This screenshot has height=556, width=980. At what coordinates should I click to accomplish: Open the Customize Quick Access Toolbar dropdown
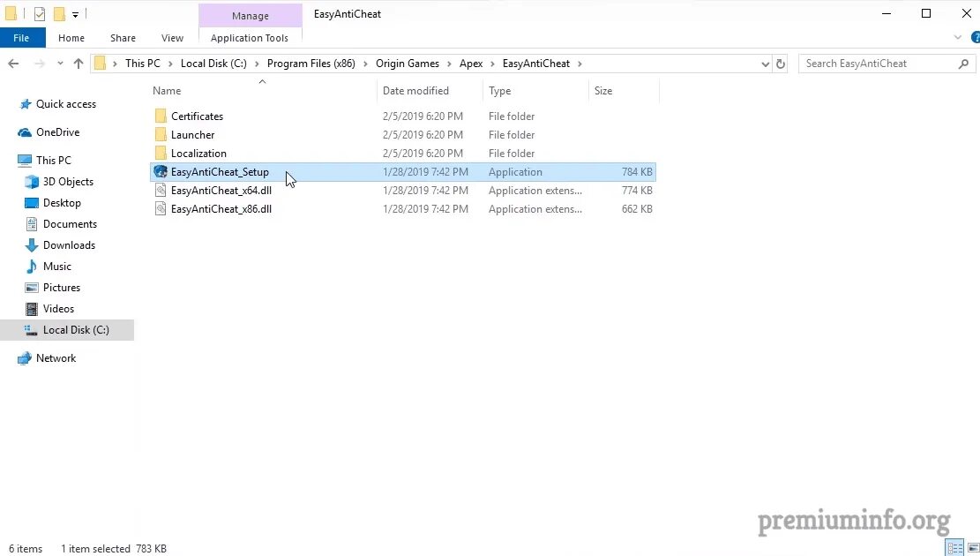click(x=75, y=14)
